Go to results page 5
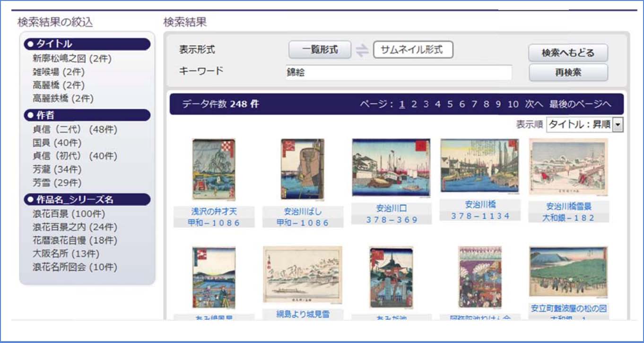The width and height of the screenshot is (644, 343). point(450,104)
